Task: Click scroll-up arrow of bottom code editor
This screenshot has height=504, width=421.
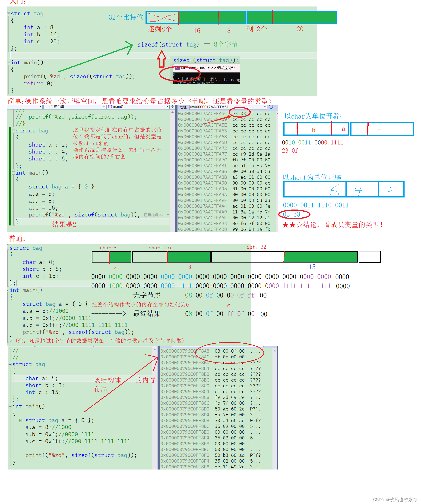Action: point(155,350)
